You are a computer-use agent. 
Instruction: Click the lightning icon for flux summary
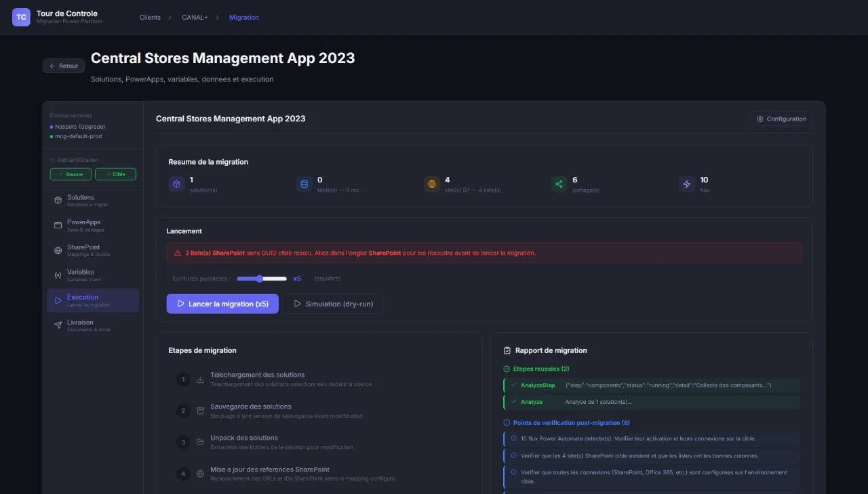[x=687, y=184]
